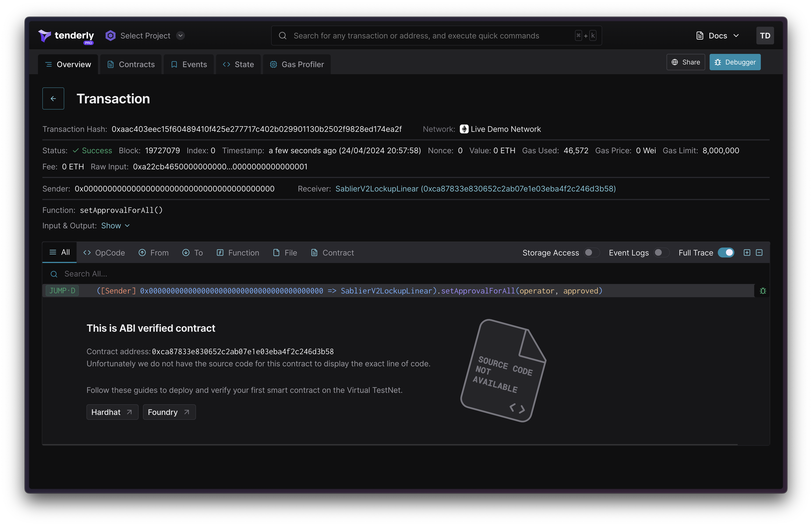
Task: Turn off the Full Trace toggle
Action: coord(726,253)
